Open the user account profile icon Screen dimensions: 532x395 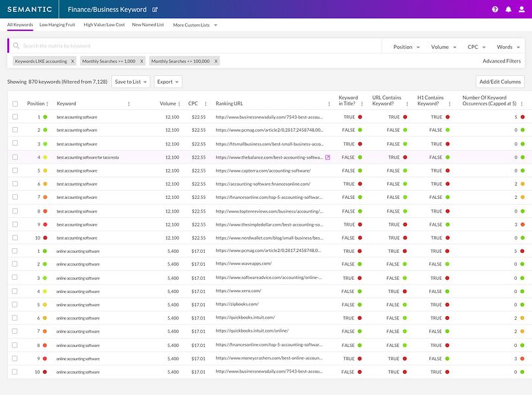[522, 9]
